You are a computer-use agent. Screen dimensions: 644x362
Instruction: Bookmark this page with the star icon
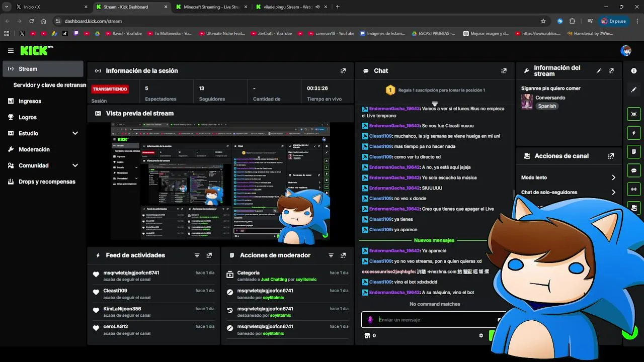(543, 21)
